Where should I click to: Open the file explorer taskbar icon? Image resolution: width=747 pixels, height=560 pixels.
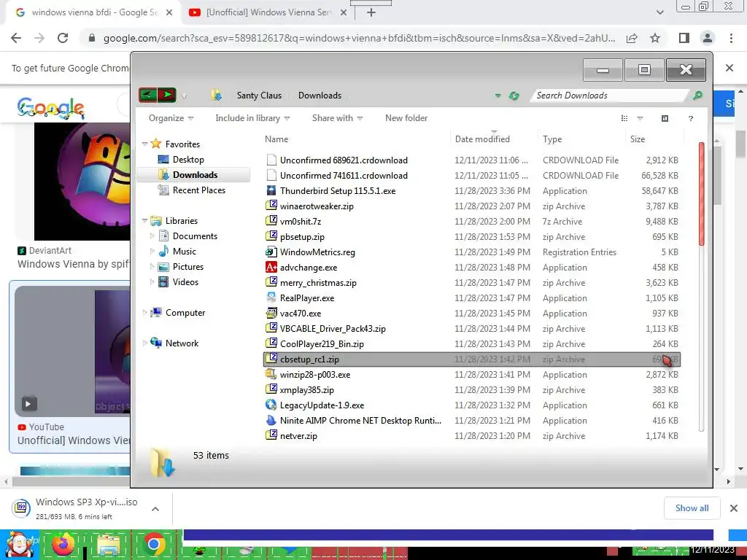[109, 545]
